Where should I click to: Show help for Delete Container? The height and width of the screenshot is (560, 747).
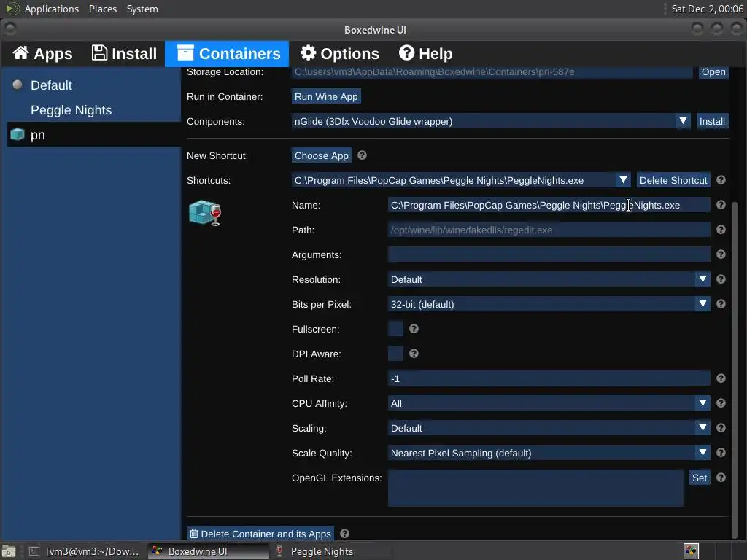[344, 533]
